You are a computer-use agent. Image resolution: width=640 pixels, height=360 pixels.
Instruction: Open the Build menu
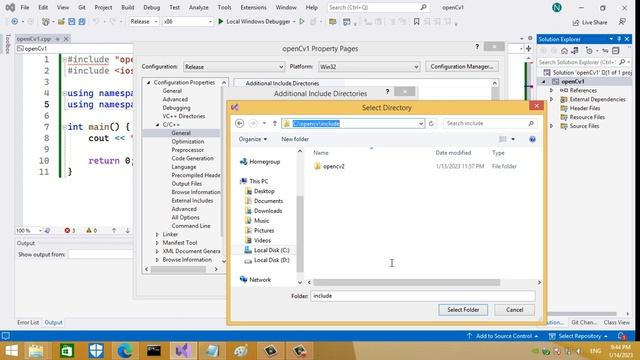[127, 7]
